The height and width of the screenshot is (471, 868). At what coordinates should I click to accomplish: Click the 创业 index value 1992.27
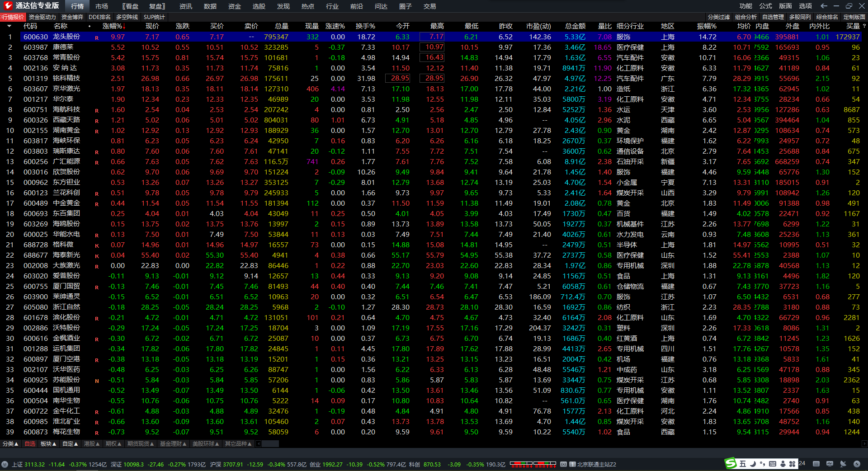pos(332,464)
